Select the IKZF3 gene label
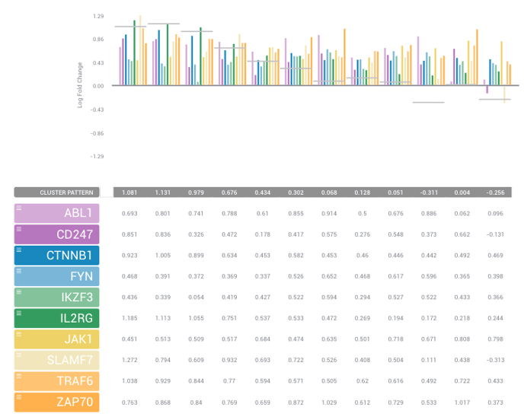 click(56, 297)
